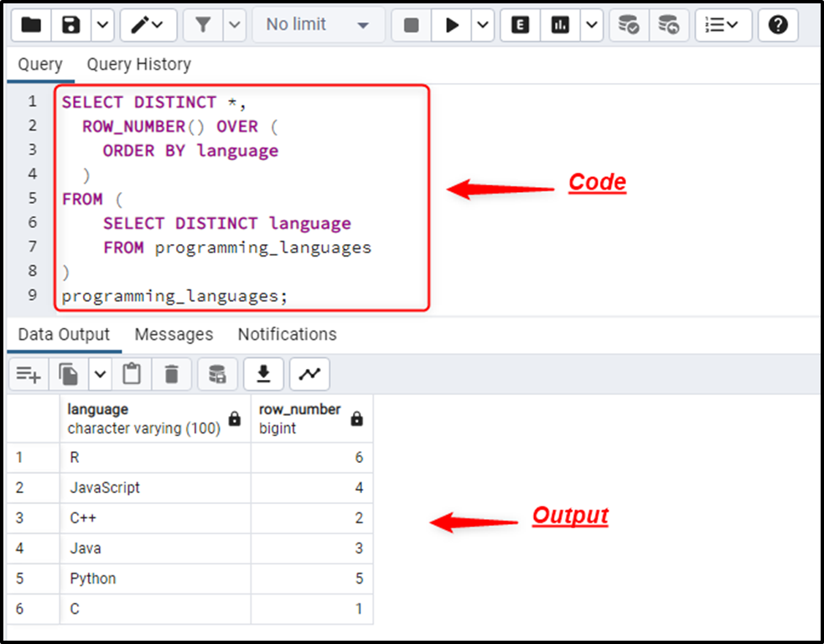
Task: Open the graph visualiser
Action: [x=309, y=374]
